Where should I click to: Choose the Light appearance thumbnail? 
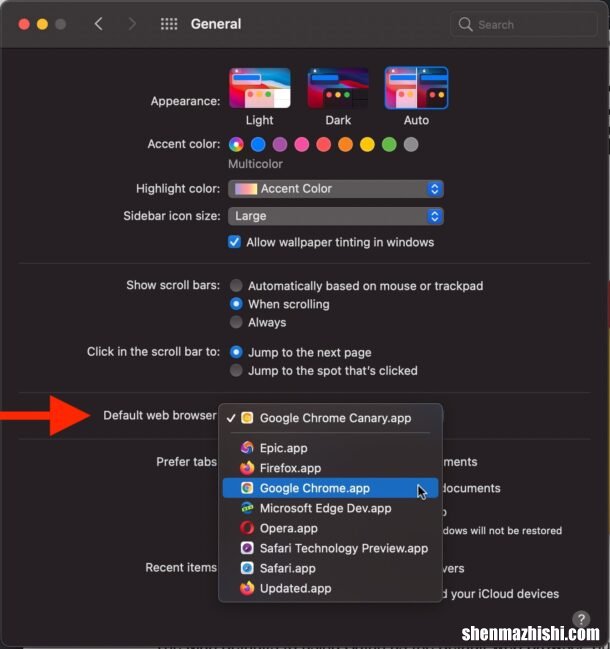pos(259,88)
